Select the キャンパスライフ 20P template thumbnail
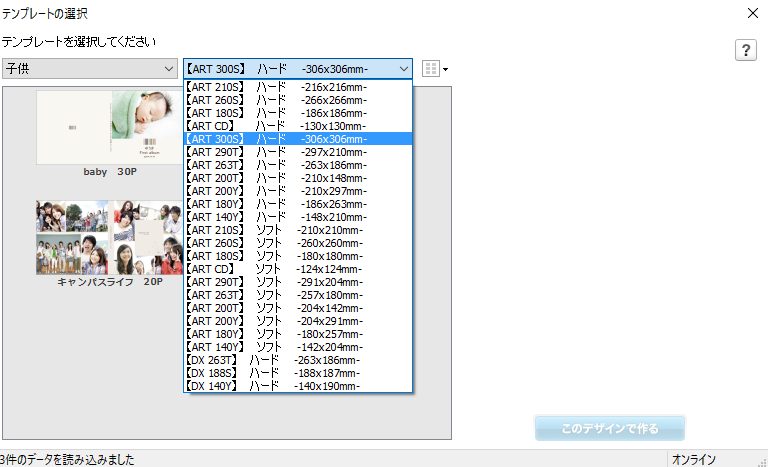Screen dimensions: 768x467 pos(110,237)
